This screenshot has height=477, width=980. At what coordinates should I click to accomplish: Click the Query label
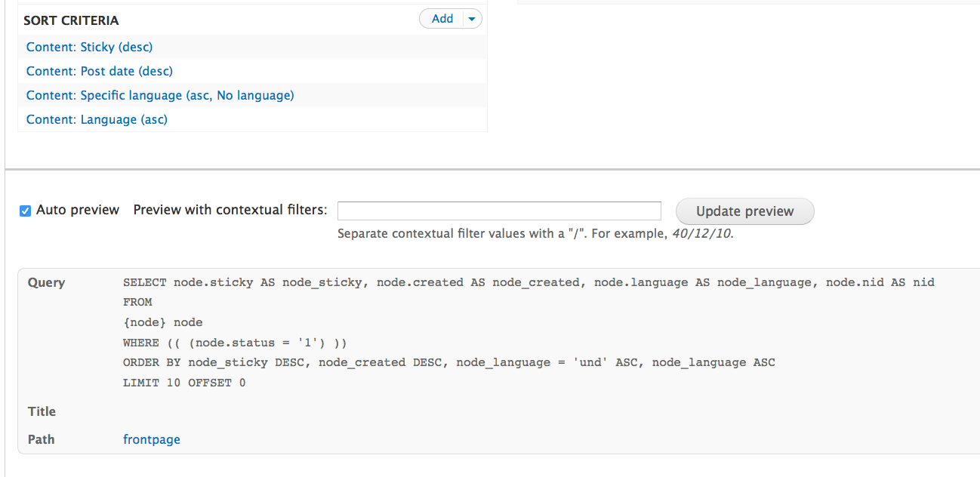pos(47,282)
